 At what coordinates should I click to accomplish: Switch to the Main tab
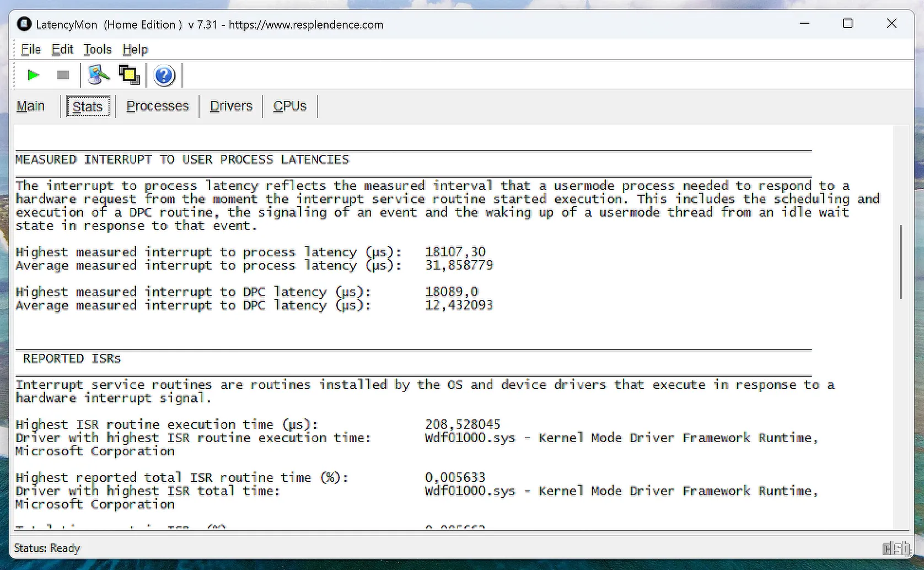tap(31, 106)
